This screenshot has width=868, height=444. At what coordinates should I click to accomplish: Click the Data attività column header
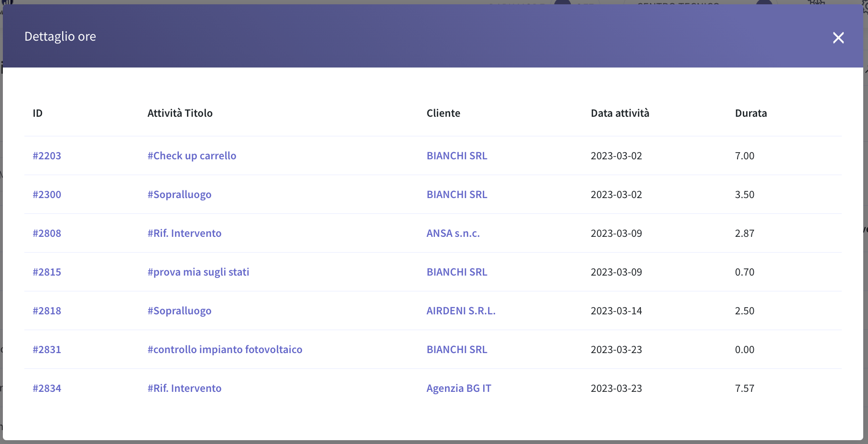pyautogui.click(x=620, y=113)
